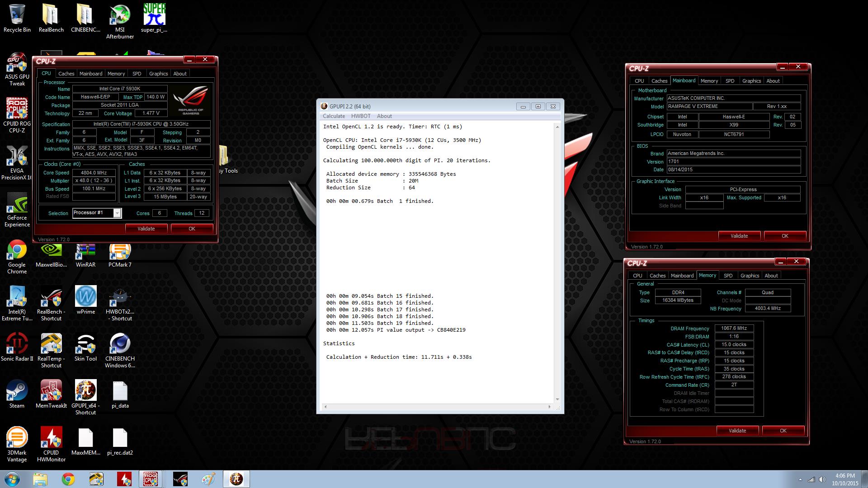Open the Windows Start button
This screenshot has width=868, height=488.
coord(12,479)
